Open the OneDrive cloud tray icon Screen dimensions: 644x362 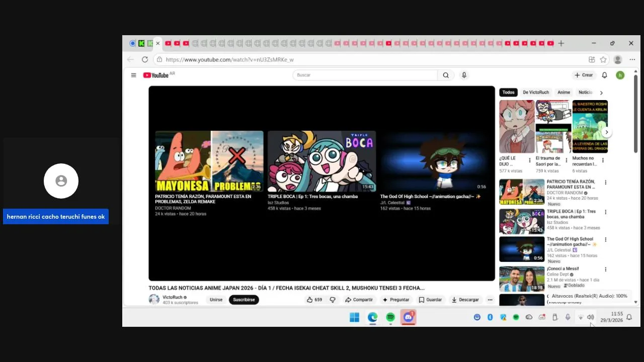click(529, 317)
